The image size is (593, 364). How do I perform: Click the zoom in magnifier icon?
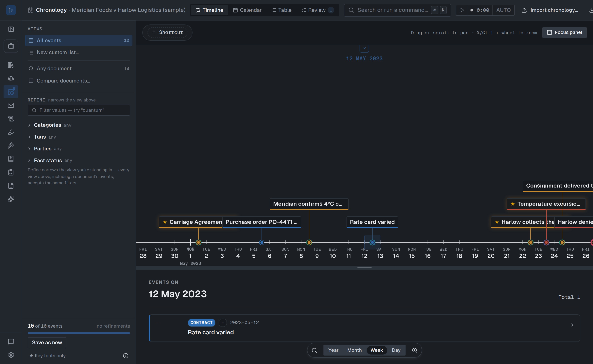(x=415, y=350)
